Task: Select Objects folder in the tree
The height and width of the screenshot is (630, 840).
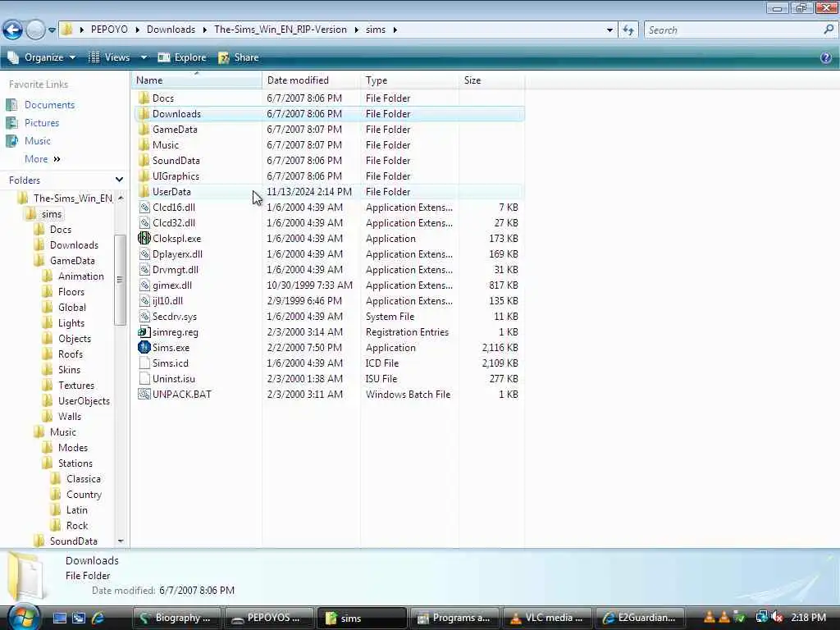Action: pyautogui.click(x=75, y=339)
